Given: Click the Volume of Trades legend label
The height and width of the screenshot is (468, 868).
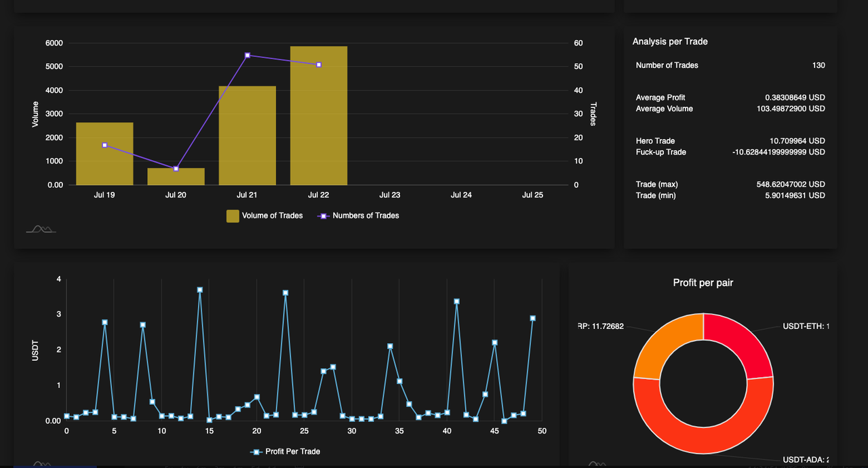Looking at the screenshot, I should click(273, 216).
